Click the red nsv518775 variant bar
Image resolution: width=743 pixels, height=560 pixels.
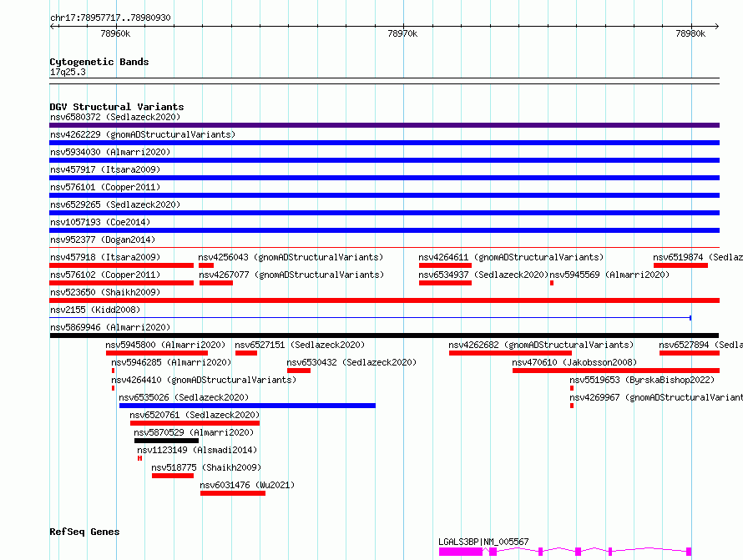[173, 476]
